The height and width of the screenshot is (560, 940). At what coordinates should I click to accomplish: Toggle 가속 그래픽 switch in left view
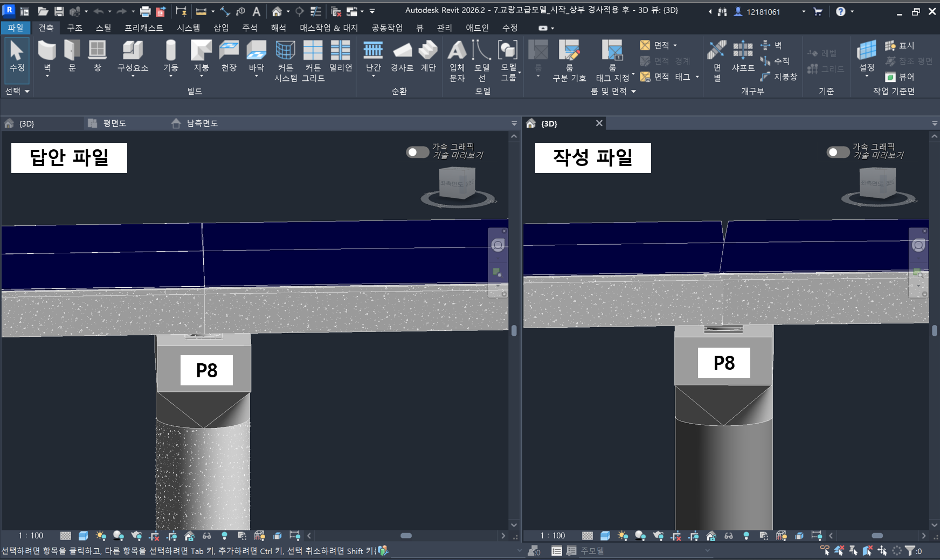[x=417, y=152]
